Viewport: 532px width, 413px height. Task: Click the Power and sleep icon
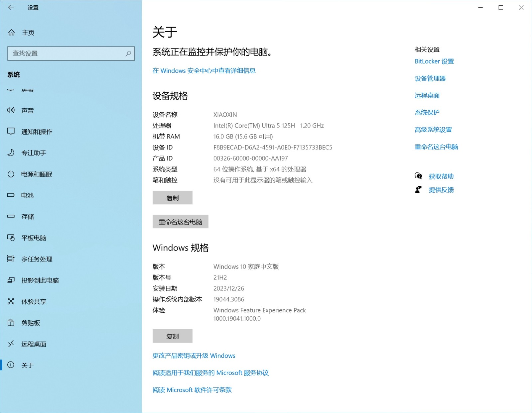[11, 174]
